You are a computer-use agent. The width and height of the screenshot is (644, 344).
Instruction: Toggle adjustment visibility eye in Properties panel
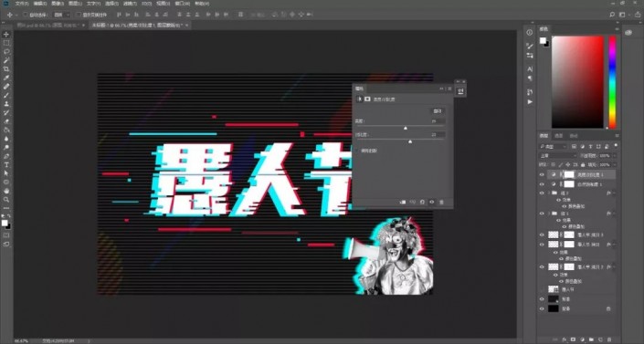(432, 202)
